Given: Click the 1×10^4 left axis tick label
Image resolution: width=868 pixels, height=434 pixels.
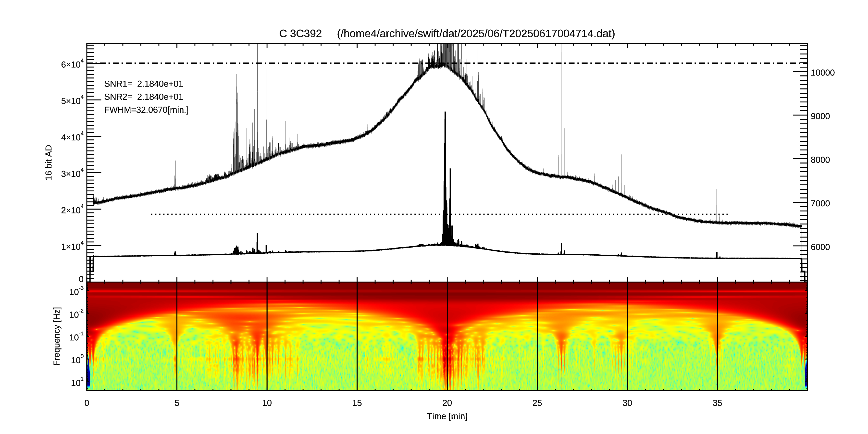Looking at the screenshot, I should click(x=72, y=246).
